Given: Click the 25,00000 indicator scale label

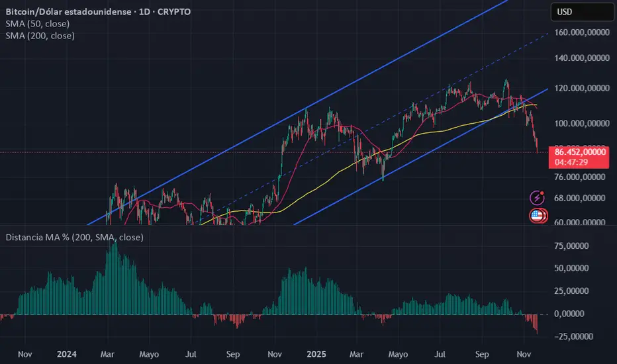Looking at the screenshot, I should pos(571,291).
